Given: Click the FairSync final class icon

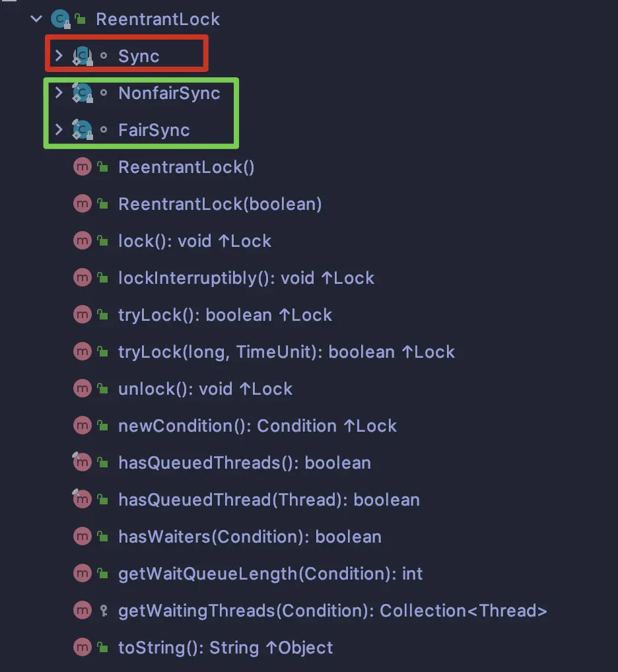Looking at the screenshot, I should click(83, 129).
